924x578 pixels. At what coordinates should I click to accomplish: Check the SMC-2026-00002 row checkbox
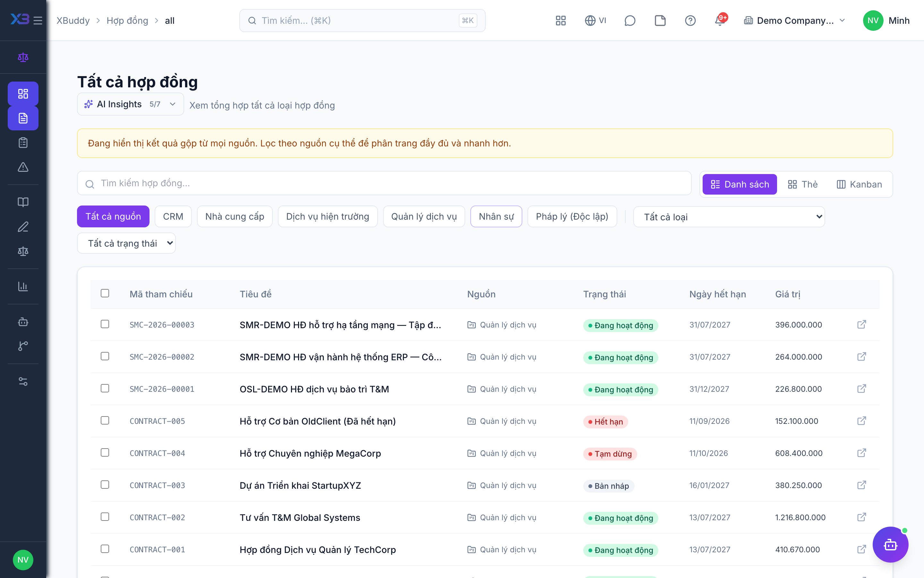(105, 356)
